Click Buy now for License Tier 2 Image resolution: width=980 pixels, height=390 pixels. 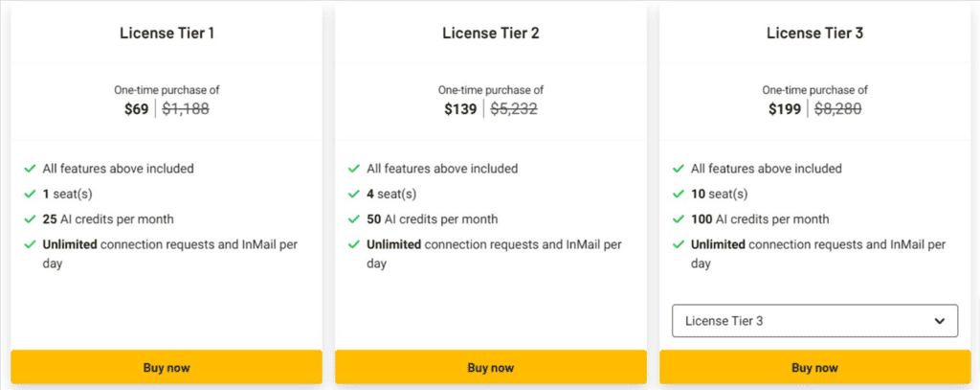[x=491, y=367]
